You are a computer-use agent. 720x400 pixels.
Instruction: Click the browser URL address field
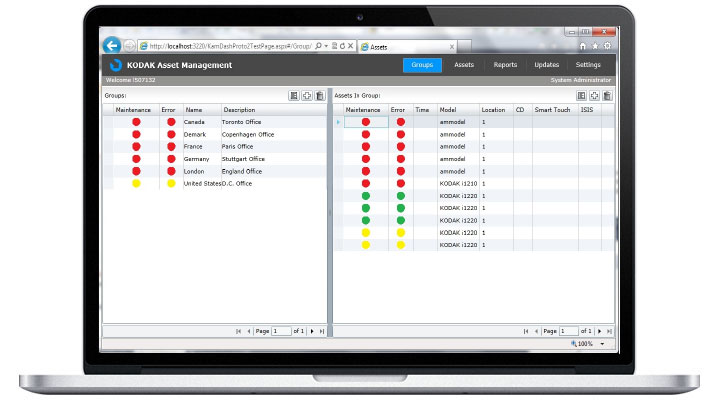231,46
